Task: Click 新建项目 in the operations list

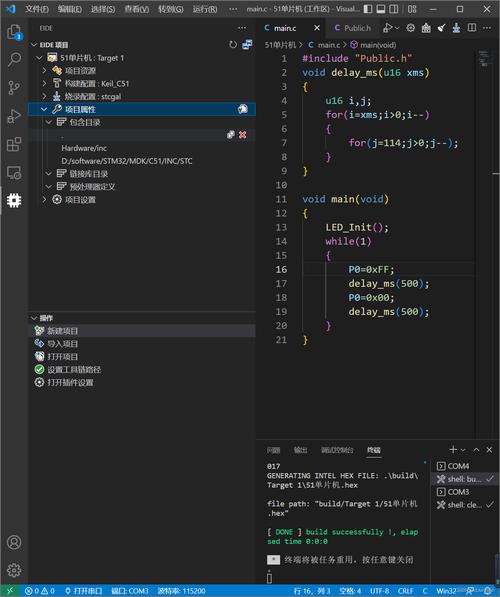Action: pos(62,331)
